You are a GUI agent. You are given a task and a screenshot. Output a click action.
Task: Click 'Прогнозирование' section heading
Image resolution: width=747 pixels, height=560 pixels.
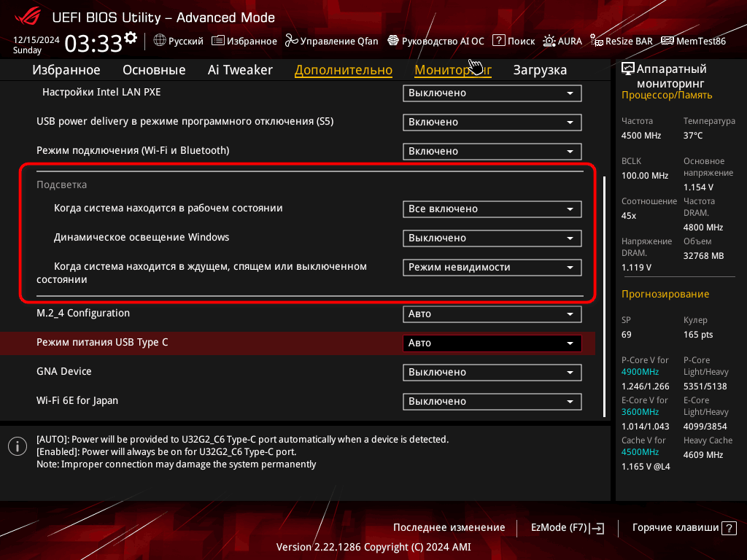(x=665, y=295)
